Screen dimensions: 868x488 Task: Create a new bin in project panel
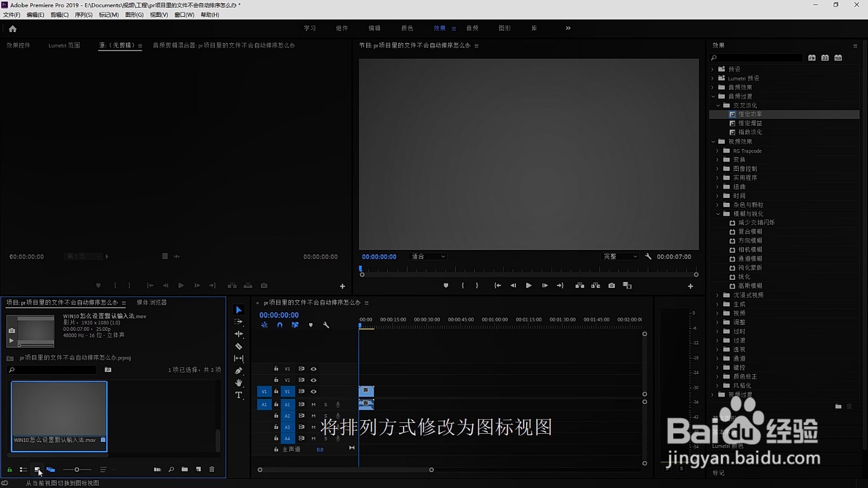pos(185,470)
